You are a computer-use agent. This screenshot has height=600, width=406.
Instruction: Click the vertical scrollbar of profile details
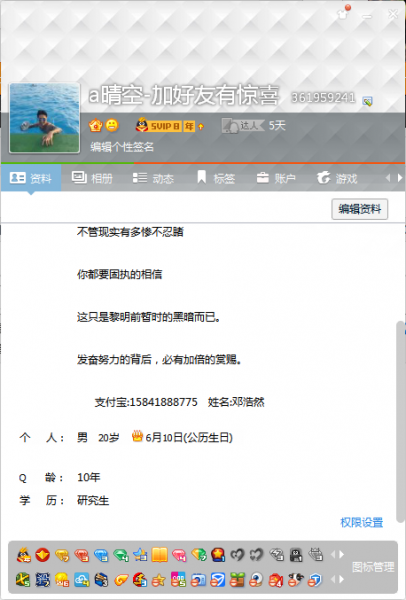tap(400, 422)
